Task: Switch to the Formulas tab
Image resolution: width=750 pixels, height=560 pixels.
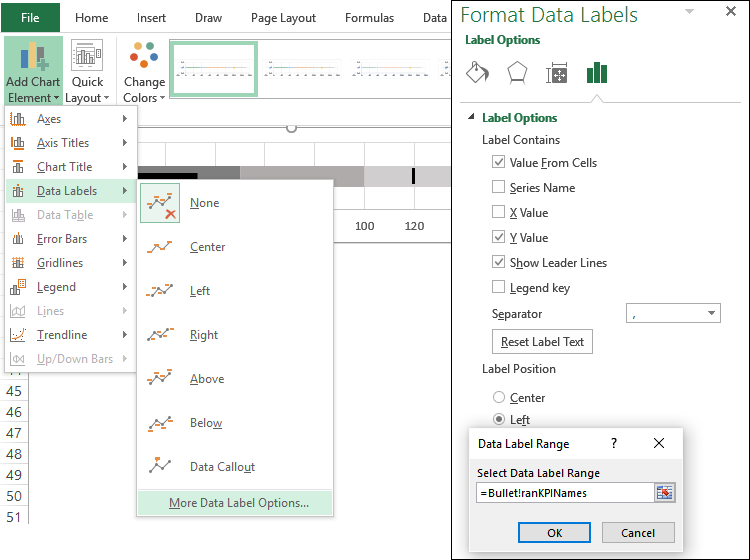Action: (x=369, y=18)
